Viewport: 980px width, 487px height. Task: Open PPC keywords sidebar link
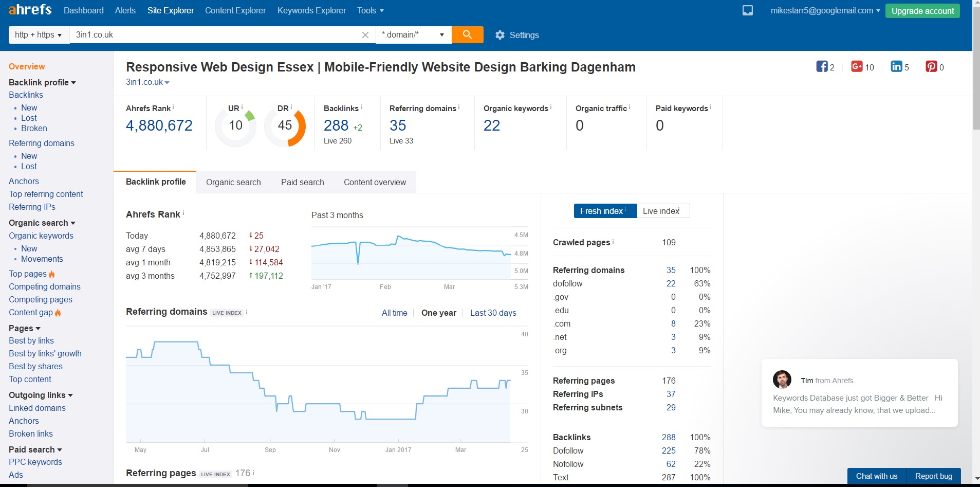35,462
